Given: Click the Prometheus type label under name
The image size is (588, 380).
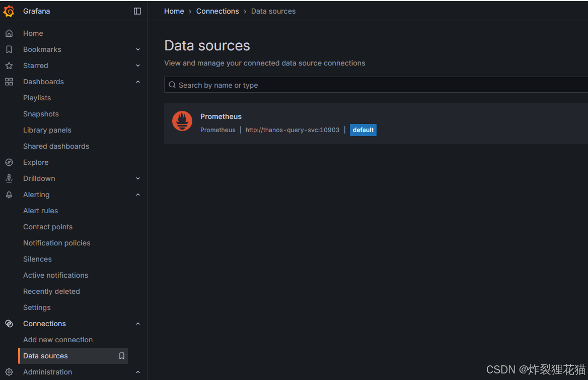Looking at the screenshot, I should pos(218,130).
